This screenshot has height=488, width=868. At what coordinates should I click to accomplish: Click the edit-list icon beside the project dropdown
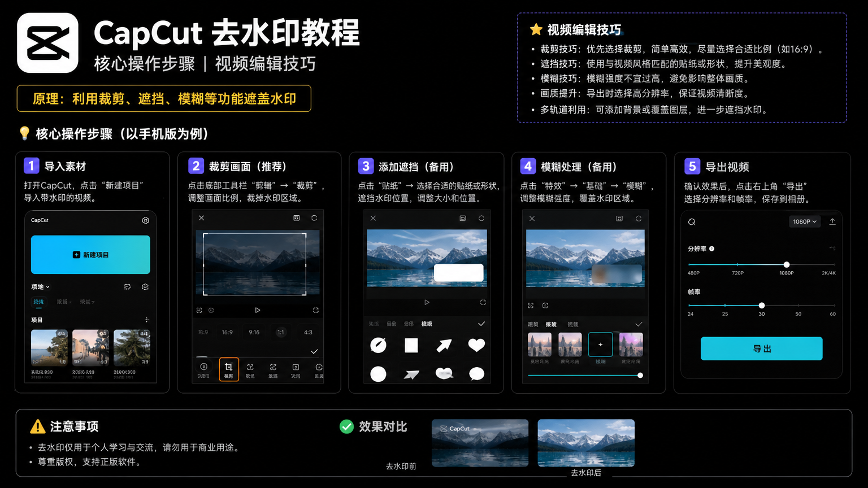coord(128,287)
